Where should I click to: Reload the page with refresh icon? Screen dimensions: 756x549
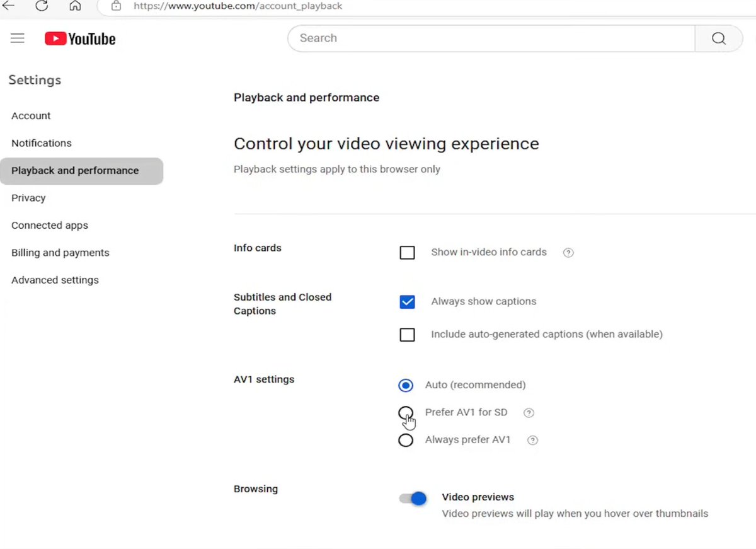[x=42, y=6]
